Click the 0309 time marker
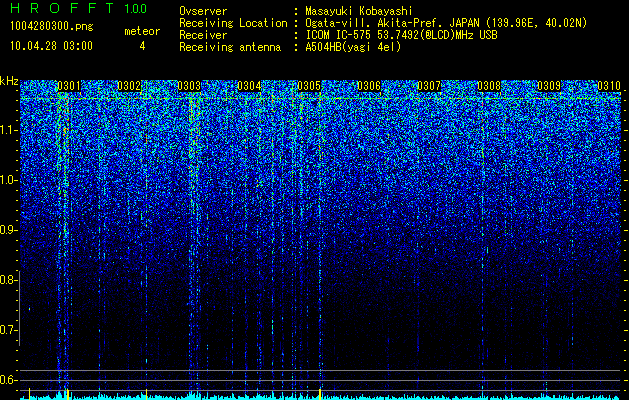This screenshot has width=629, height=400. (x=549, y=86)
